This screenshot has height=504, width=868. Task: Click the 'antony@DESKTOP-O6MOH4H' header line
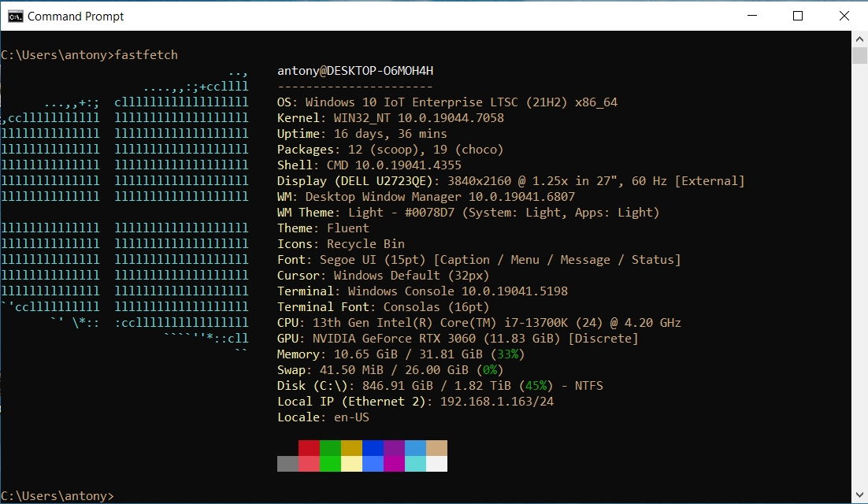[x=355, y=71]
